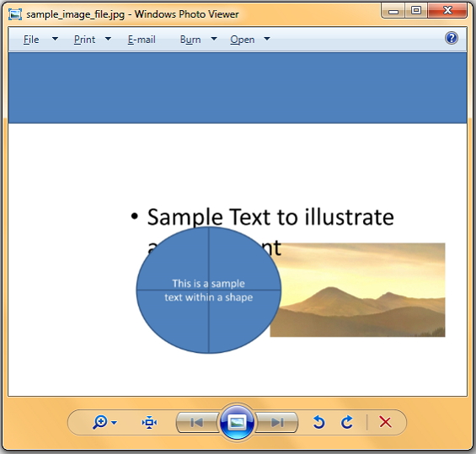Go to the next picture

click(277, 422)
